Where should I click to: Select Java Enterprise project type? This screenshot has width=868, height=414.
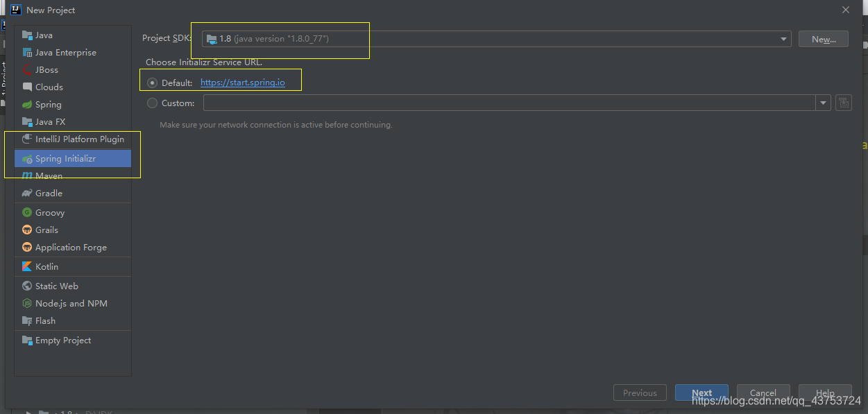pos(73,53)
